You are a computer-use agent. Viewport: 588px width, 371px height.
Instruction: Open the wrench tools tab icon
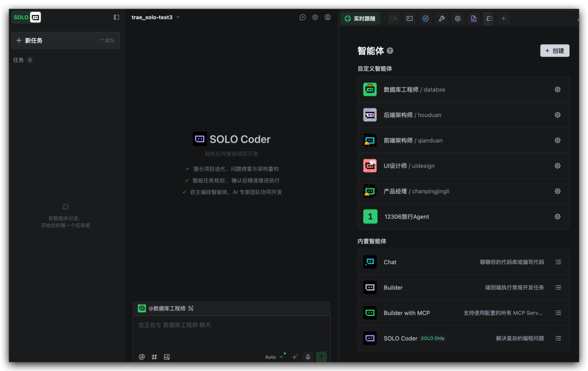coord(442,19)
